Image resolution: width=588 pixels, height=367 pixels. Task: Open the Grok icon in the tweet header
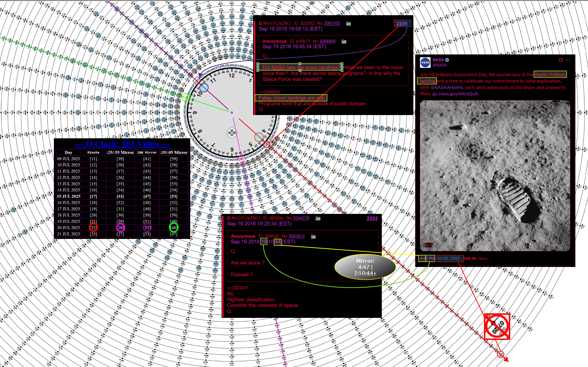[x=561, y=60]
